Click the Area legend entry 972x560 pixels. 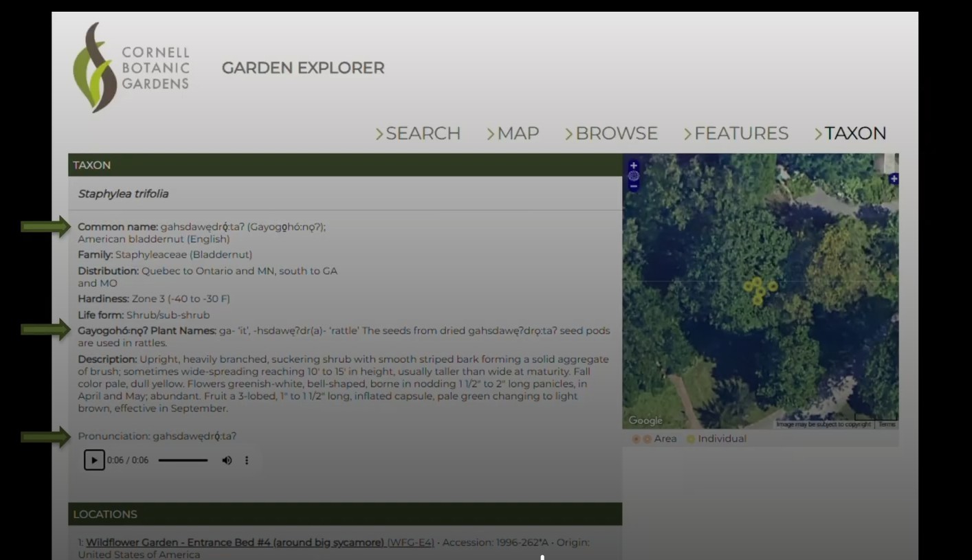pos(654,438)
